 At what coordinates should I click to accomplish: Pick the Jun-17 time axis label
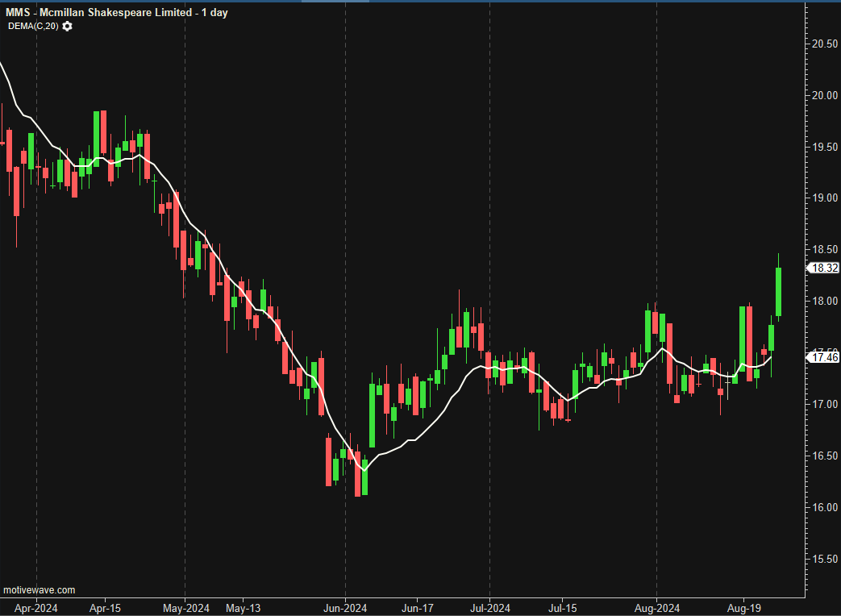point(418,607)
